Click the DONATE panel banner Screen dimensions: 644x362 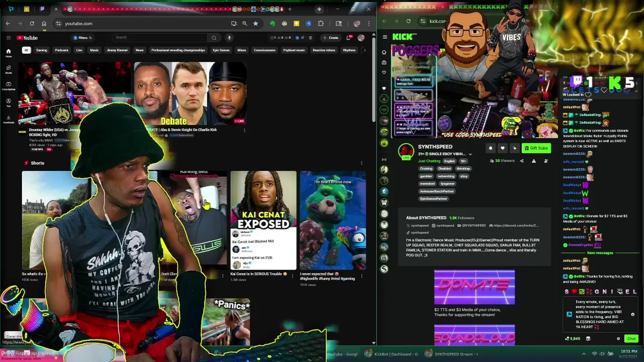pos(474,287)
